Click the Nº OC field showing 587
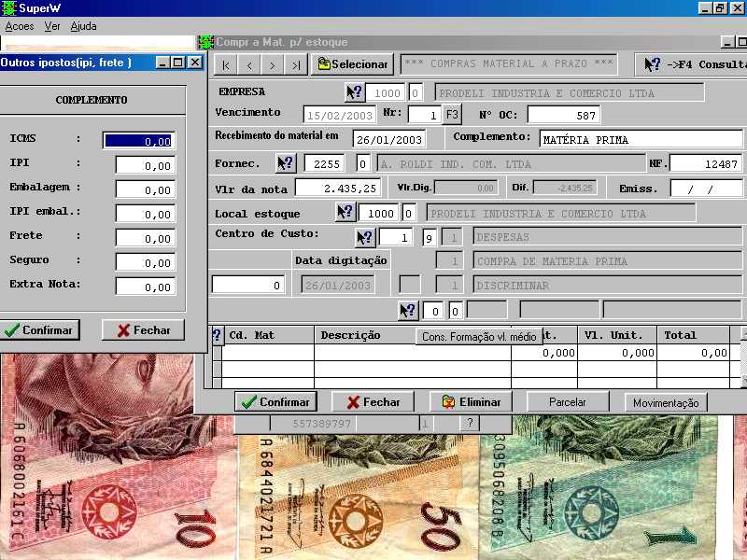Image resolution: width=747 pixels, height=560 pixels. (564, 115)
